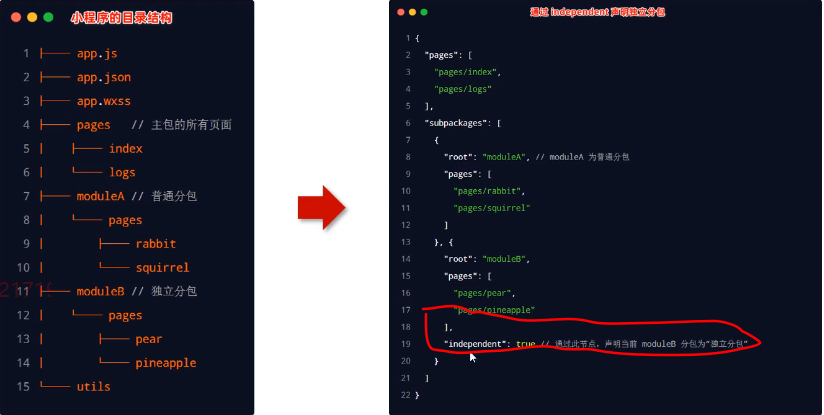Click the "subpackages" key on line 6

456,123
